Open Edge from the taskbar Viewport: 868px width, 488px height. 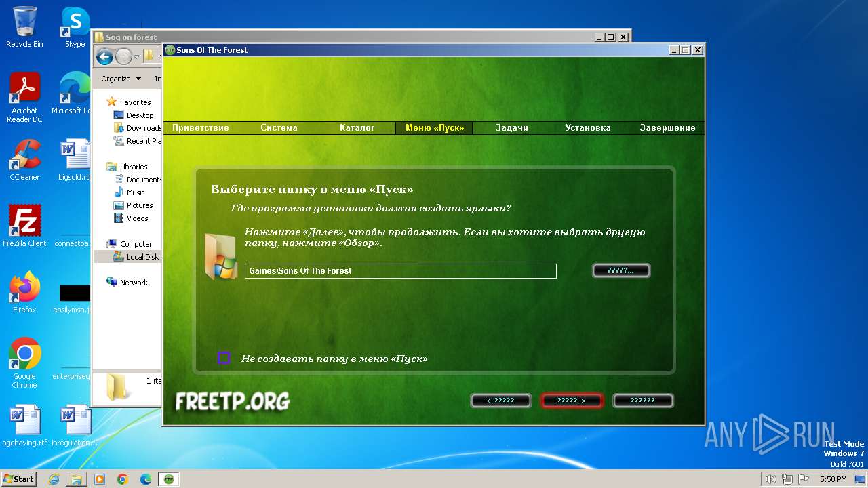point(146,479)
